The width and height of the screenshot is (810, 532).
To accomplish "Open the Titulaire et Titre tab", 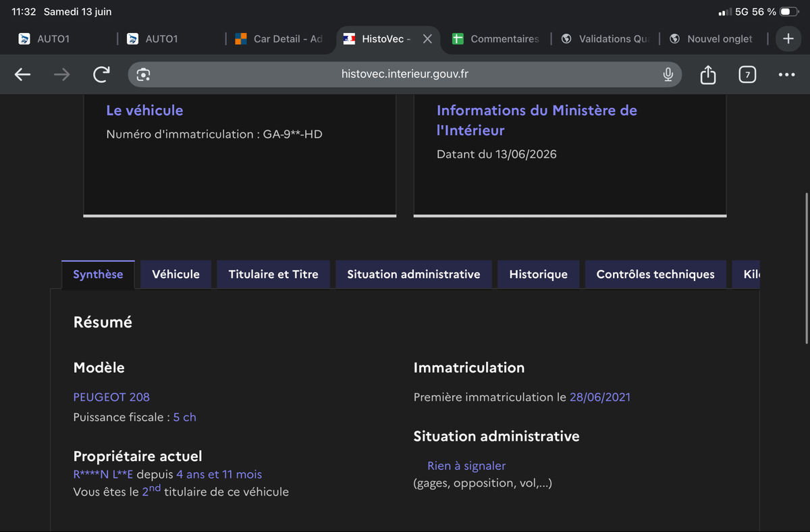I will coord(273,274).
